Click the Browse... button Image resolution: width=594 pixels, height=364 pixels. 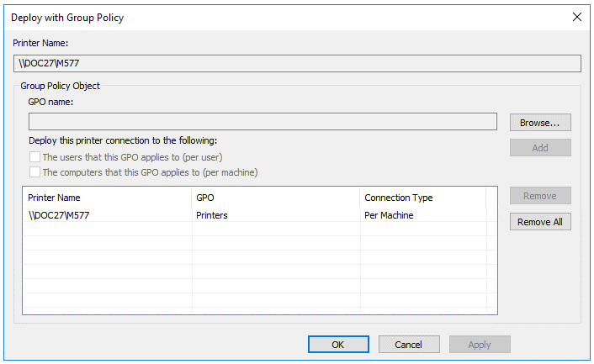click(x=540, y=123)
